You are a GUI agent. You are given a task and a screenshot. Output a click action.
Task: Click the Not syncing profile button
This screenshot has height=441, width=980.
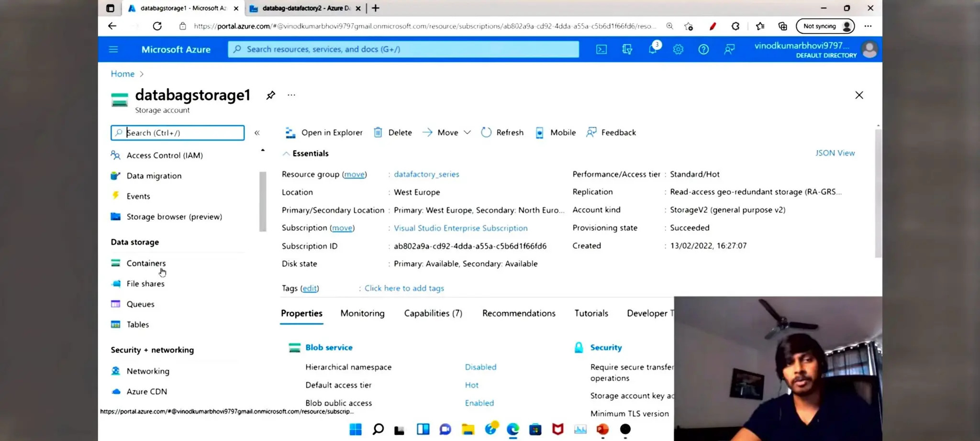point(825,26)
